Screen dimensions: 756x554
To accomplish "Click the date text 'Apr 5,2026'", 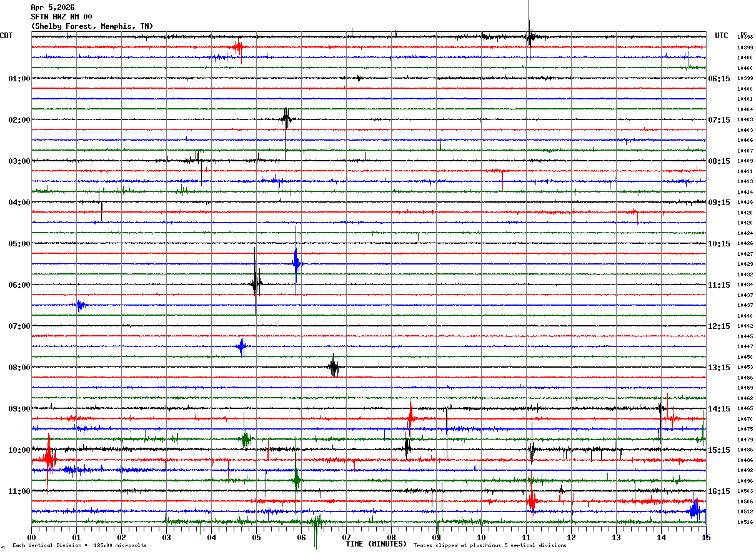I will (x=52, y=8).
